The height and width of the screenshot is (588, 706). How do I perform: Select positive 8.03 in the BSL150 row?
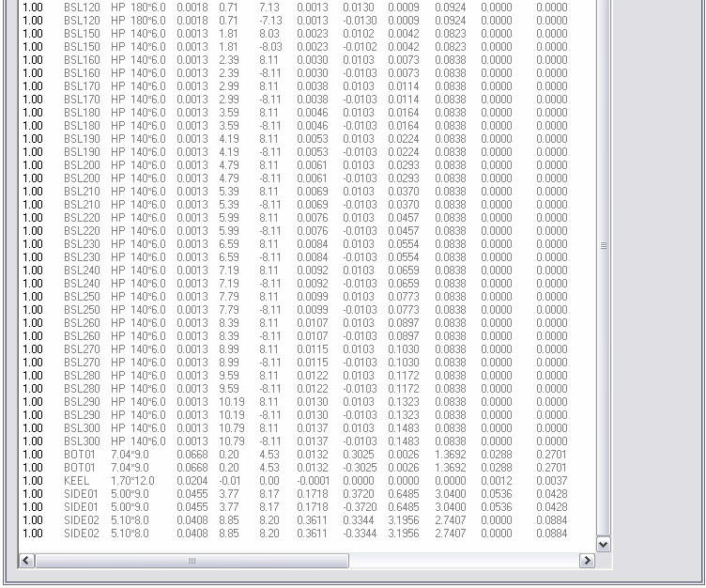click(x=269, y=33)
